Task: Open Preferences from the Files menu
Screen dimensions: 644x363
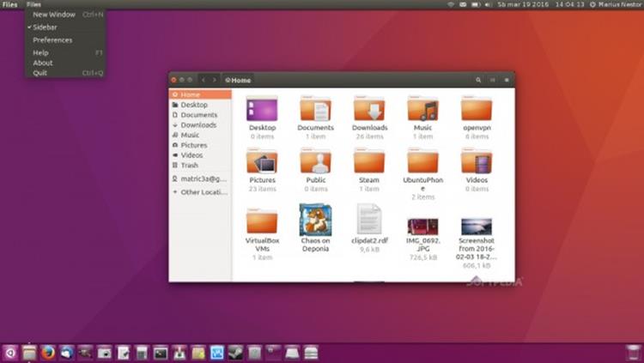Action: [x=52, y=40]
